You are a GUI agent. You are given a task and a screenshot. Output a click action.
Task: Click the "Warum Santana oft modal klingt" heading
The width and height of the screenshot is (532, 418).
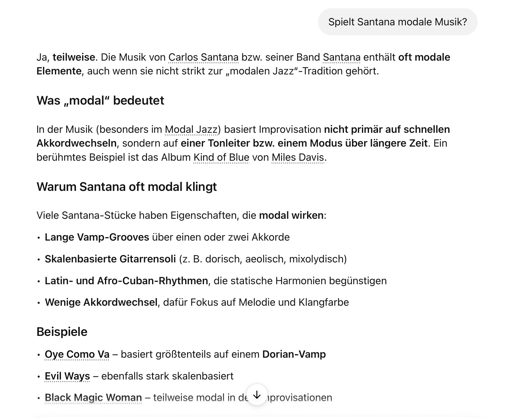pos(126,187)
